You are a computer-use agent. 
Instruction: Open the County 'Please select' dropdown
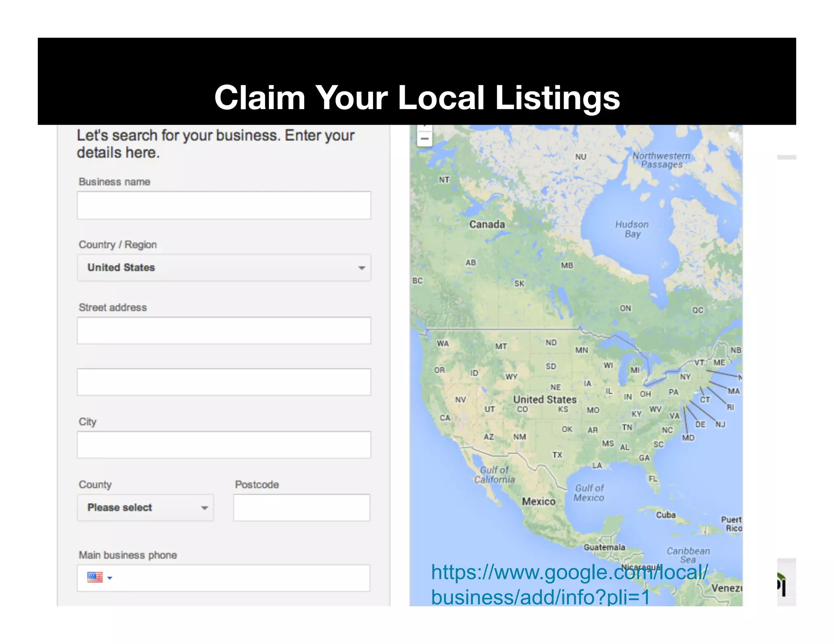(145, 508)
